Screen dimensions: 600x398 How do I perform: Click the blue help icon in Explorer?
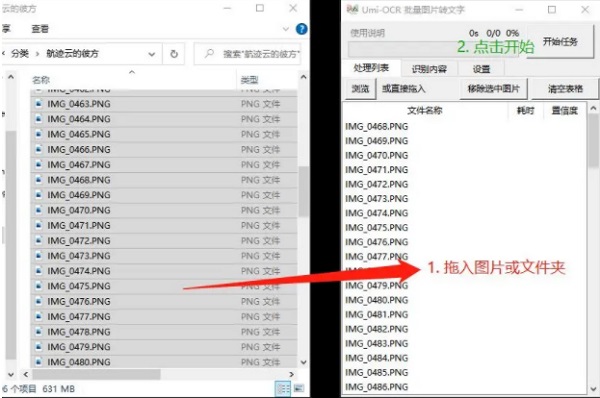pyautogui.click(x=302, y=29)
